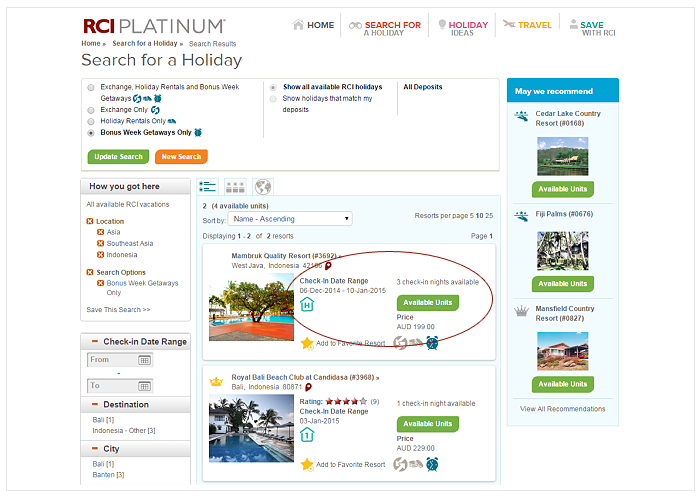This screenshot has height=500, width=700.
Task: Click the Search for a Holiday breadcrumb
Action: [x=145, y=43]
